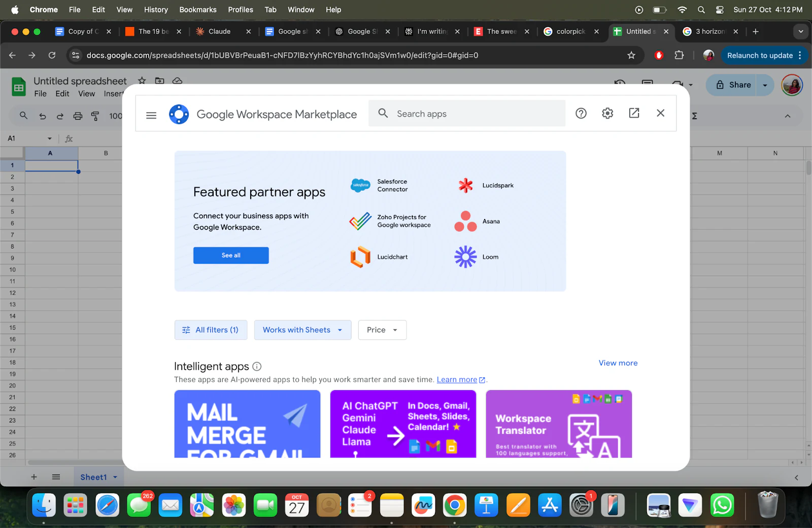Screen dimensions: 812x528
Task: Open macOS Control Center icon
Action: pos(720,10)
